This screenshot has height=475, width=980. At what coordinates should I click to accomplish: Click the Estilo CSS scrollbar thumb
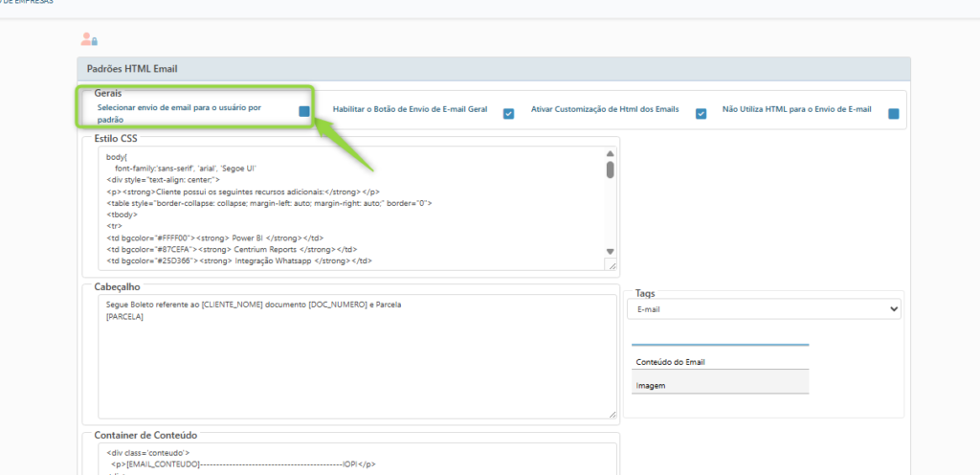click(611, 170)
